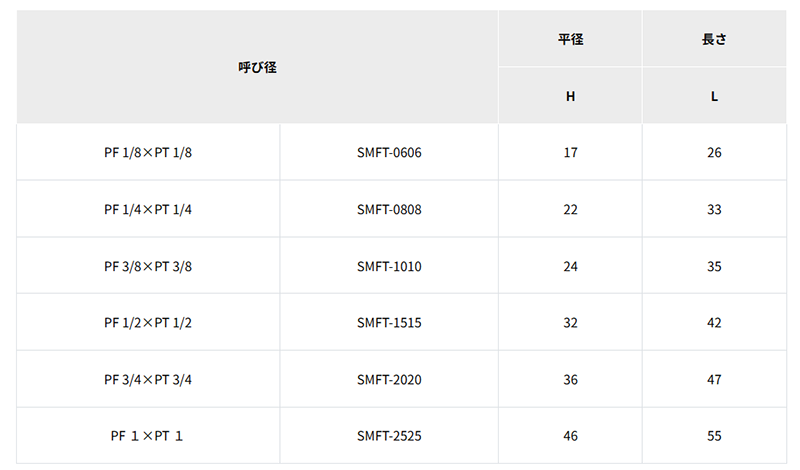
Task: Select the PF 3/8×PT 3/8 cell
Action: point(148,266)
